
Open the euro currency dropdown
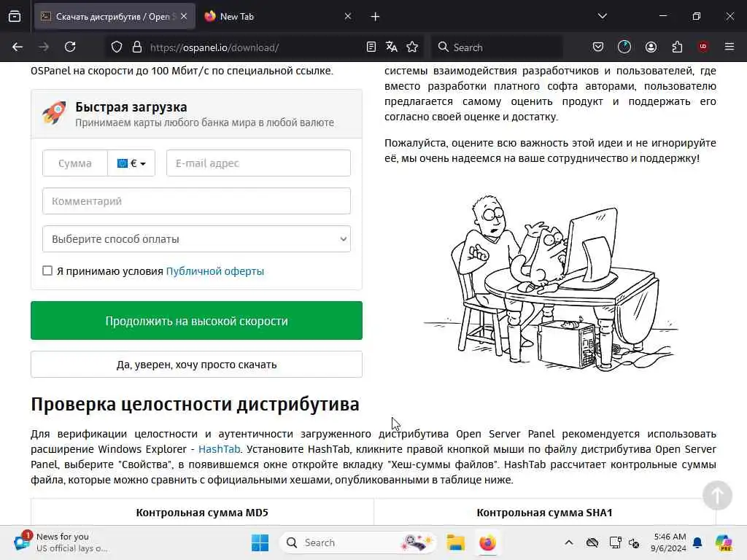[131, 163]
